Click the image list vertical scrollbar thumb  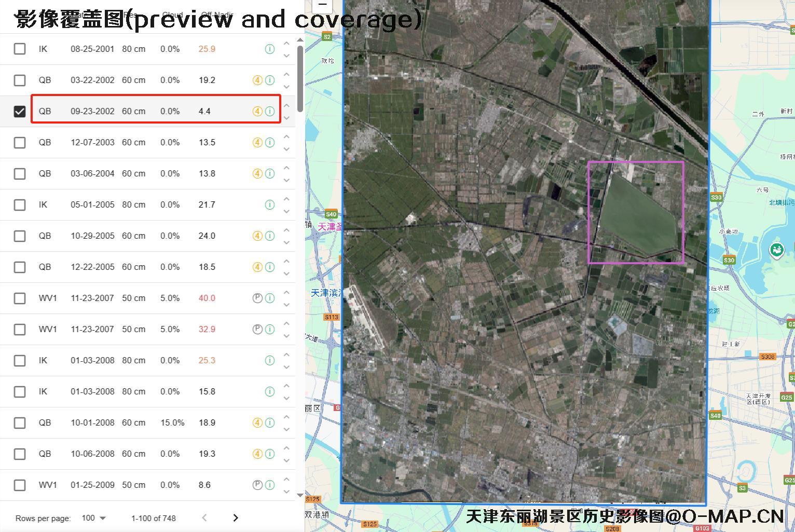tap(300, 78)
